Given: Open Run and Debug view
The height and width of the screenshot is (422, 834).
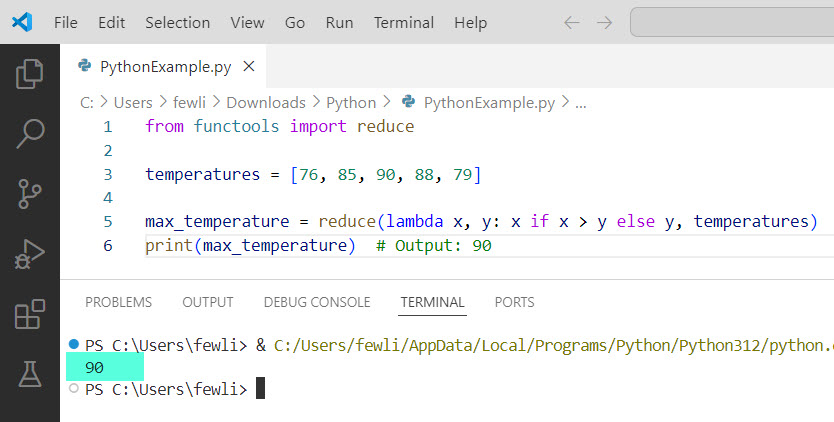Looking at the screenshot, I should coord(30,254).
